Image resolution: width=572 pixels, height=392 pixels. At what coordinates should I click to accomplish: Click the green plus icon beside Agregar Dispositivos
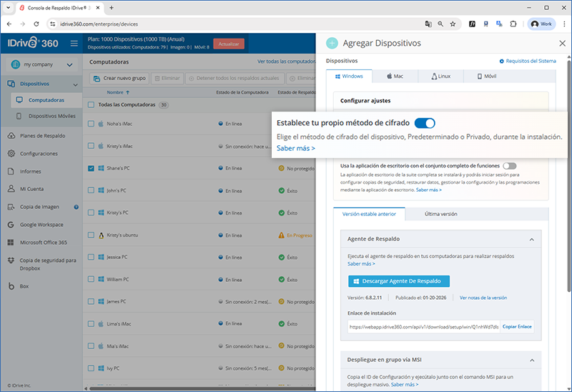tap(332, 43)
